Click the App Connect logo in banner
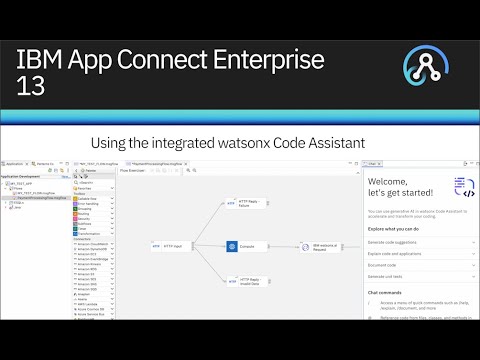 click(x=426, y=65)
